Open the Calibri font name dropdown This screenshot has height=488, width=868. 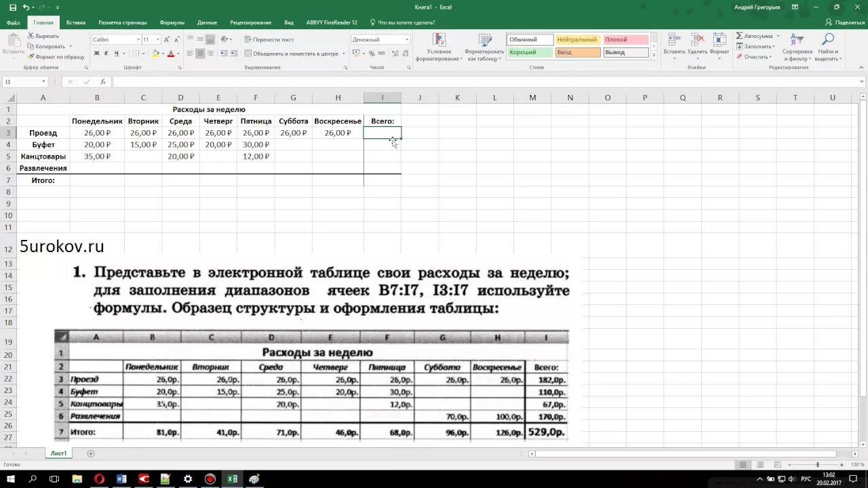click(138, 39)
